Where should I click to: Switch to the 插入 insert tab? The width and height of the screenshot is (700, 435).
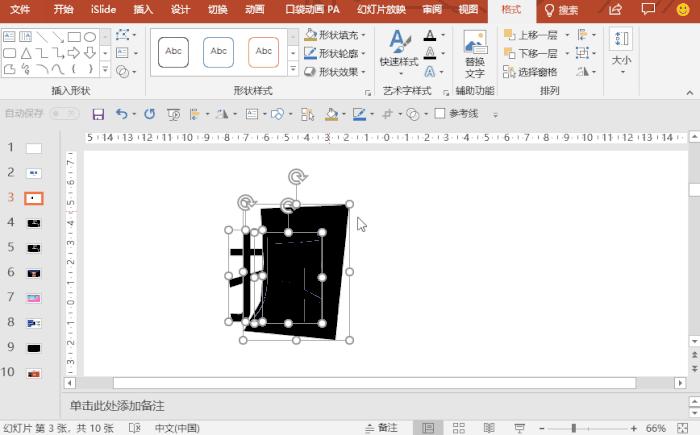coord(143,9)
